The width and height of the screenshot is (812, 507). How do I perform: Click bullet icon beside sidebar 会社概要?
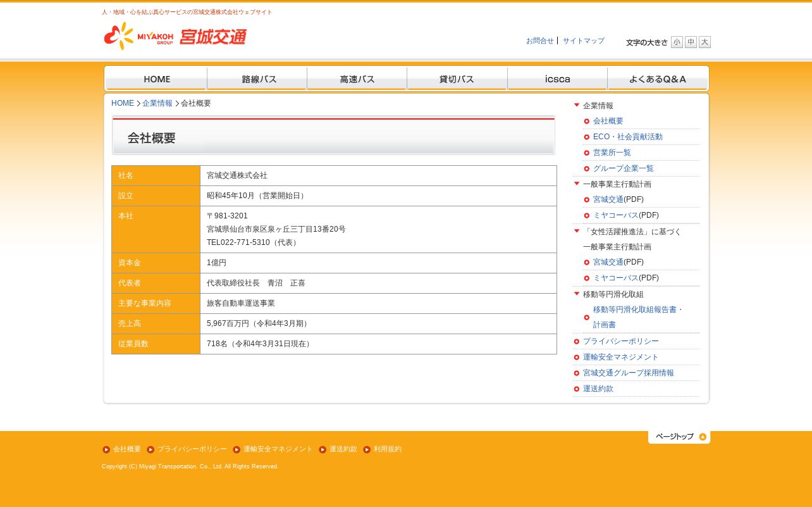point(587,122)
